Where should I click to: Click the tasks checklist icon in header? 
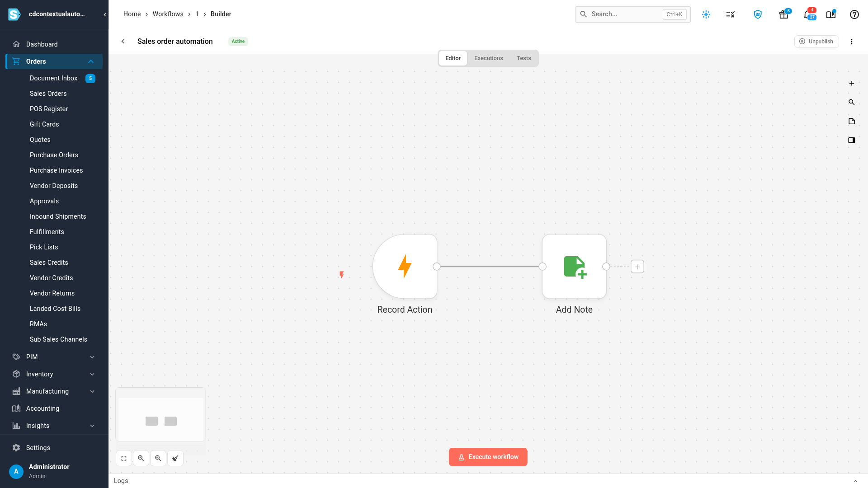(x=731, y=14)
